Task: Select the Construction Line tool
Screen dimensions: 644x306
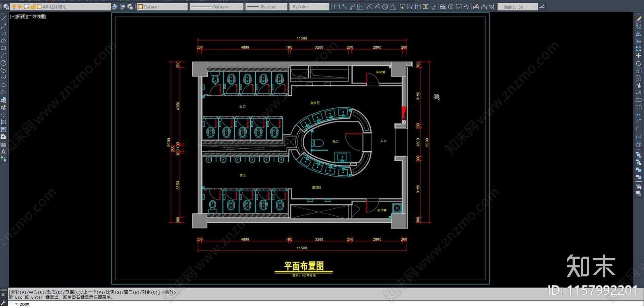Action: (x=3, y=26)
